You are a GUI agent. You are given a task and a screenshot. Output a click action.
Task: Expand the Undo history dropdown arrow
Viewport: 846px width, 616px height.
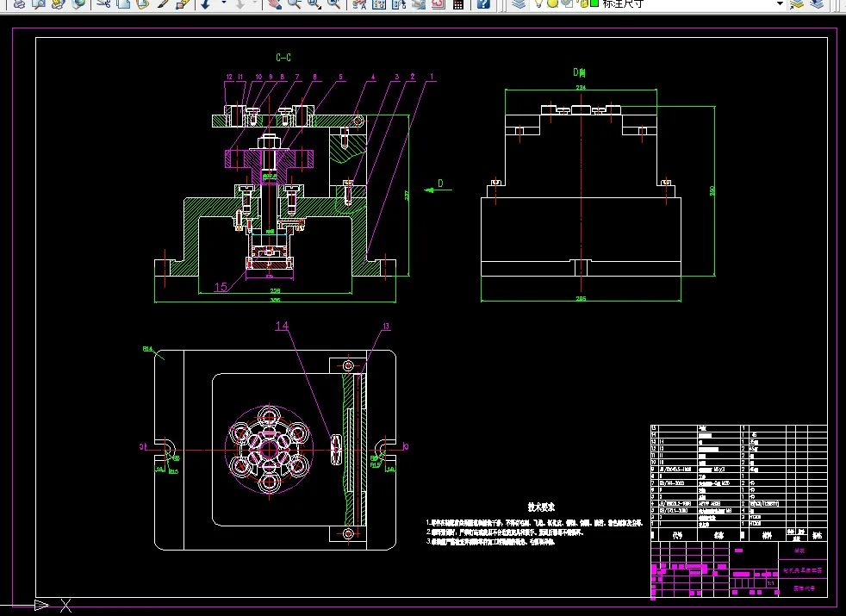[x=224, y=3]
